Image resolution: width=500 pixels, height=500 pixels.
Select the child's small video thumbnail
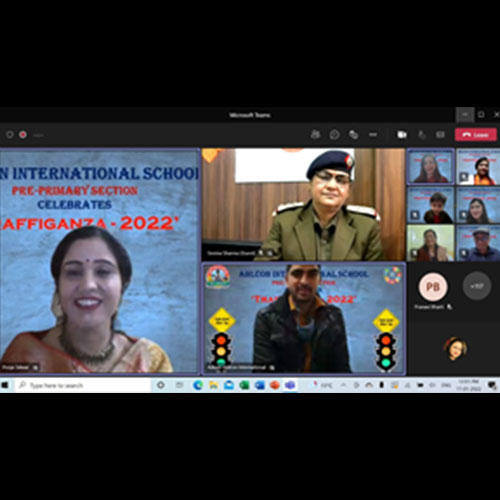point(430,205)
